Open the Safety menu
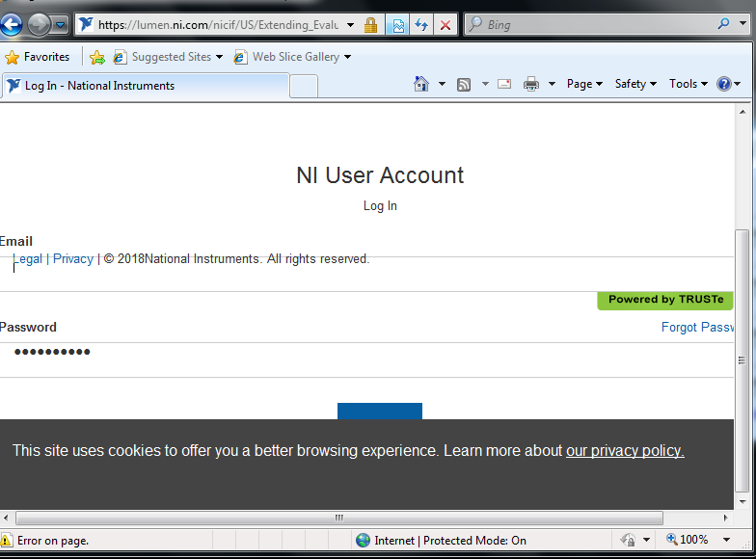756x559 pixels. [x=635, y=84]
